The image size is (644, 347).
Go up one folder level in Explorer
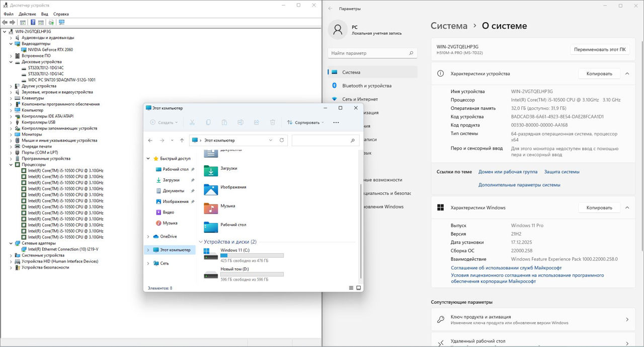tap(182, 140)
